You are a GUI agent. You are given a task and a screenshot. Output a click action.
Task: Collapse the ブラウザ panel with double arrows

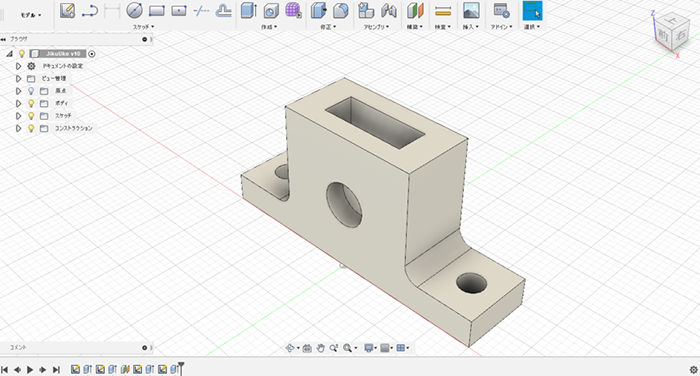tap(4, 39)
